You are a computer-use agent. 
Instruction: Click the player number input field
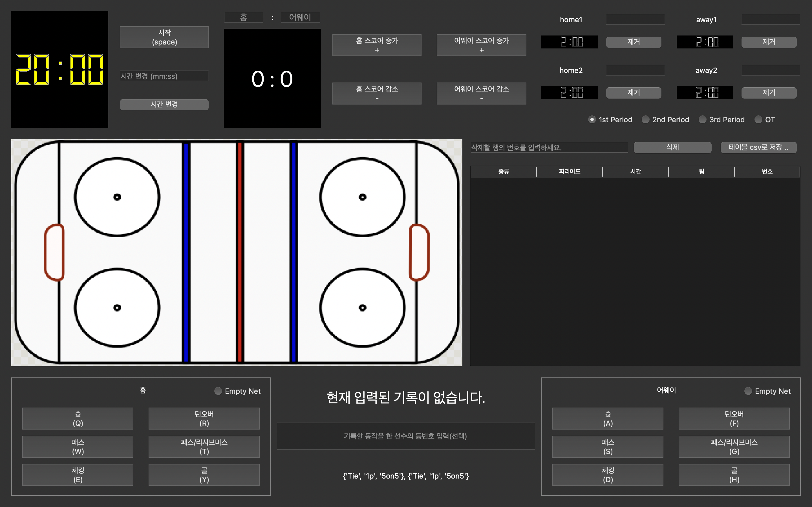(x=405, y=436)
